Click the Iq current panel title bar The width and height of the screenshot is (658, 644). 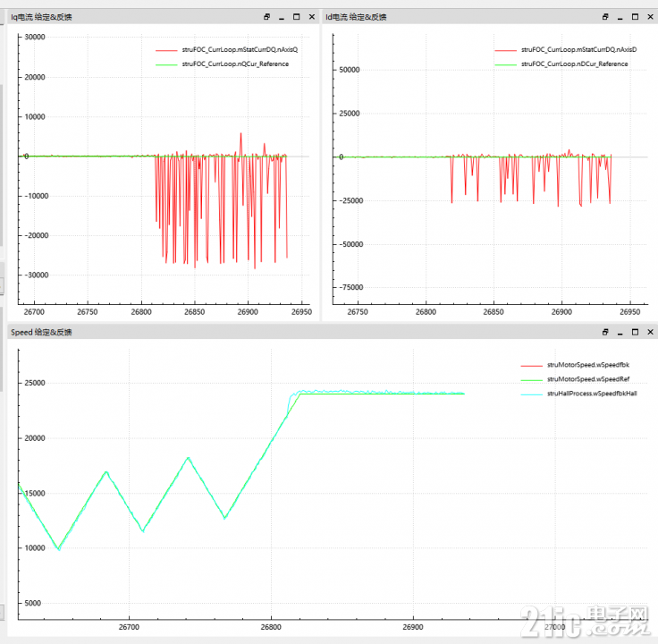pos(164,17)
